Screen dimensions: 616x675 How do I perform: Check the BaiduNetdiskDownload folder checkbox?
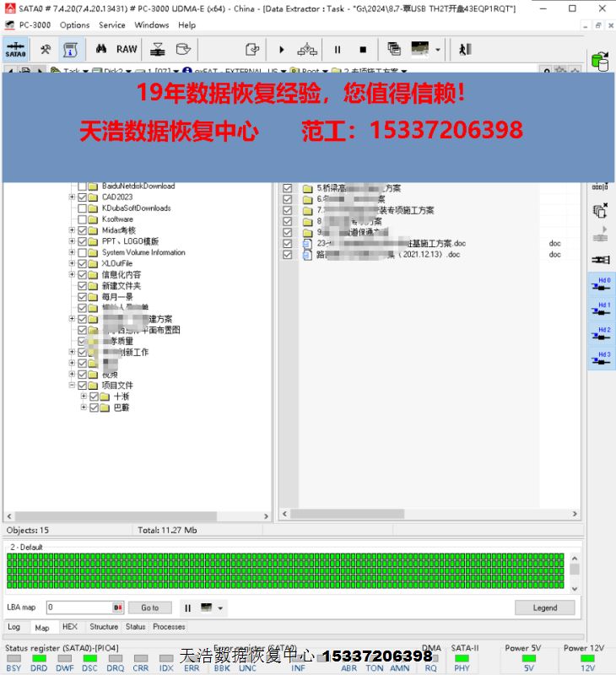[x=83, y=186]
